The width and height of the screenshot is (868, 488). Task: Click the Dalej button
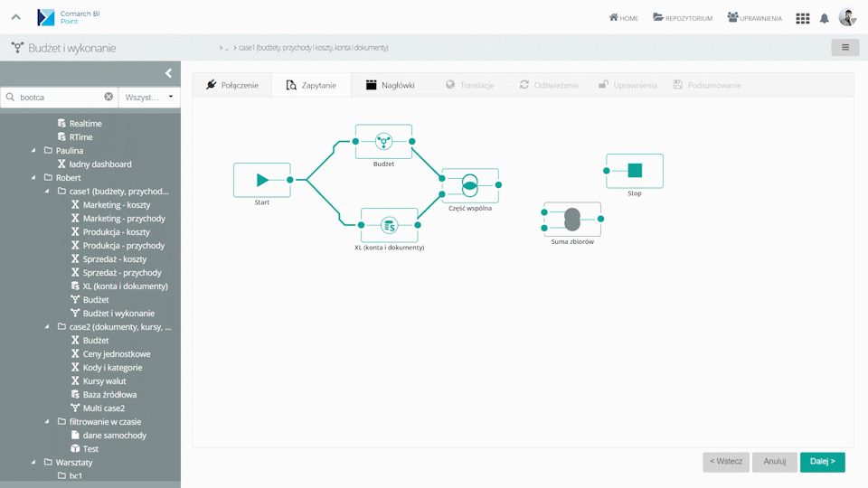pyautogui.click(x=822, y=462)
